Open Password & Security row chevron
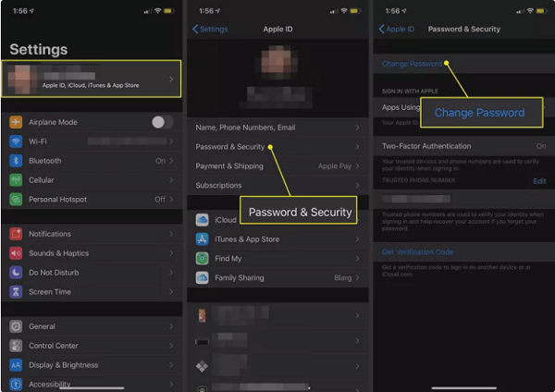This screenshot has height=392, width=555. (x=357, y=147)
